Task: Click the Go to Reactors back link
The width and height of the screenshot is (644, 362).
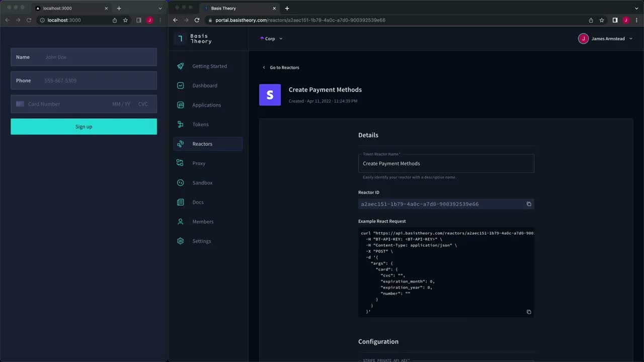Action: [281, 67]
